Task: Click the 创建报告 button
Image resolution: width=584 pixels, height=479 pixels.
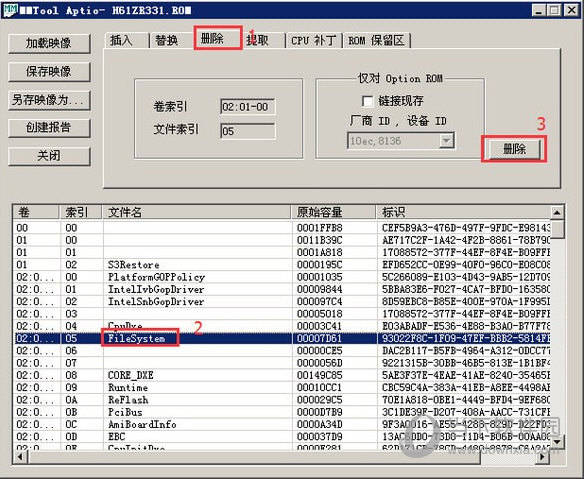Action: (49, 128)
